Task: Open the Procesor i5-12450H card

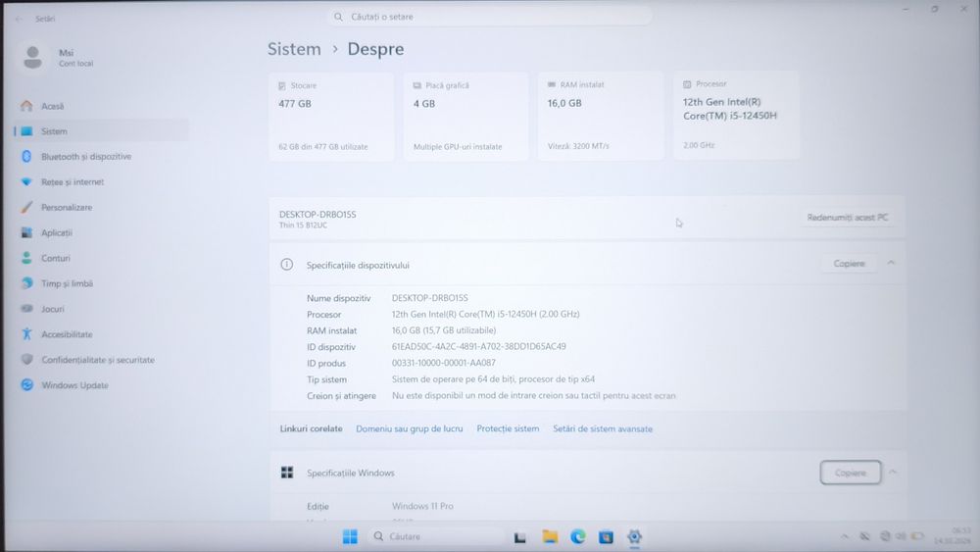Action: 736,116
